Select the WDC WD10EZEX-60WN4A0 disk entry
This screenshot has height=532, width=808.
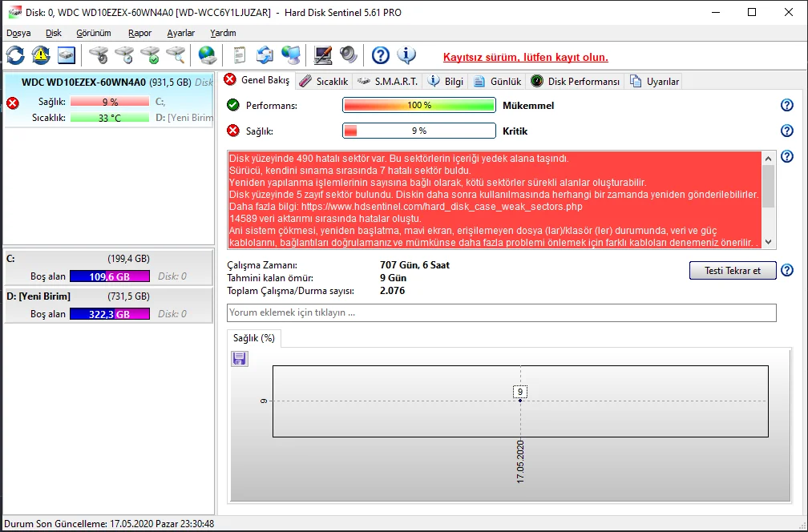pyautogui.click(x=109, y=99)
